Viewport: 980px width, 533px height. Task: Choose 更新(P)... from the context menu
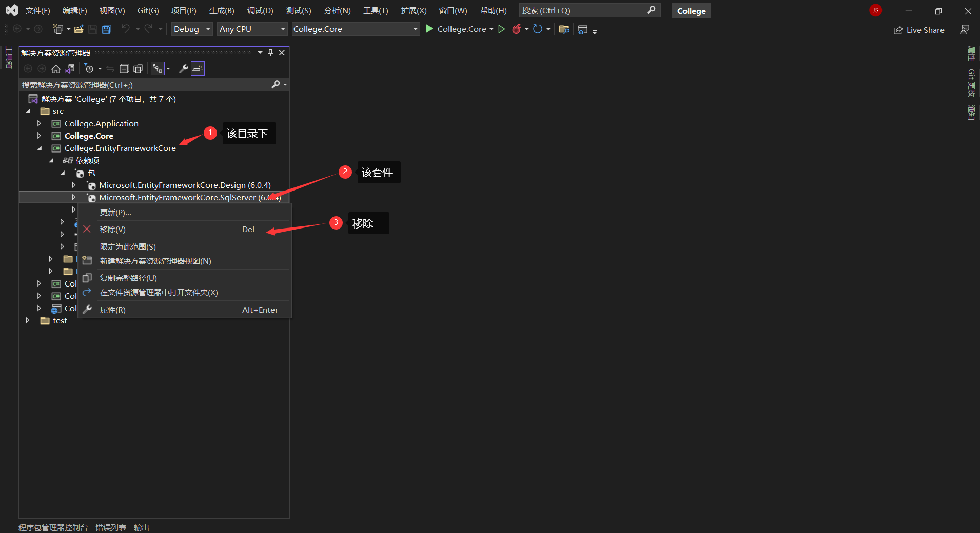tap(185, 213)
